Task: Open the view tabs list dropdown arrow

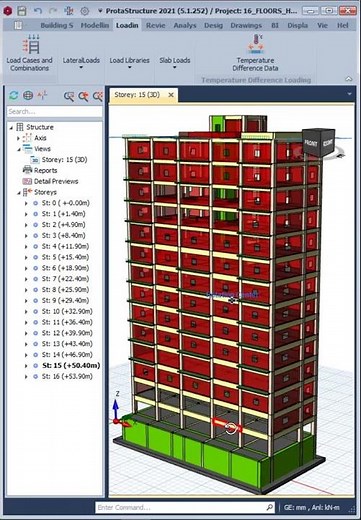Action: click(x=349, y=94)
